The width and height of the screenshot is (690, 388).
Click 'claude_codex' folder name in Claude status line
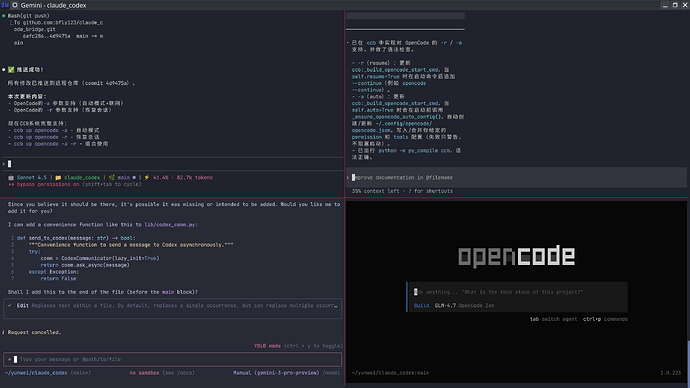tap(82, 178)
